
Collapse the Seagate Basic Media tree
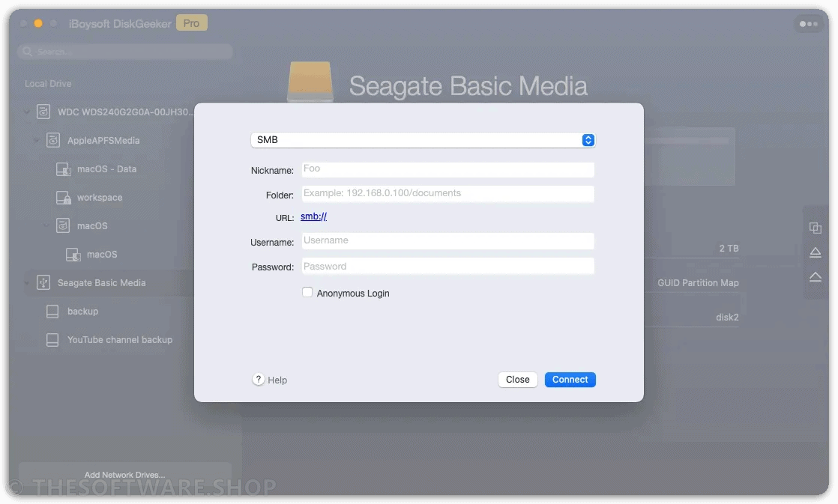pos(27,283)
